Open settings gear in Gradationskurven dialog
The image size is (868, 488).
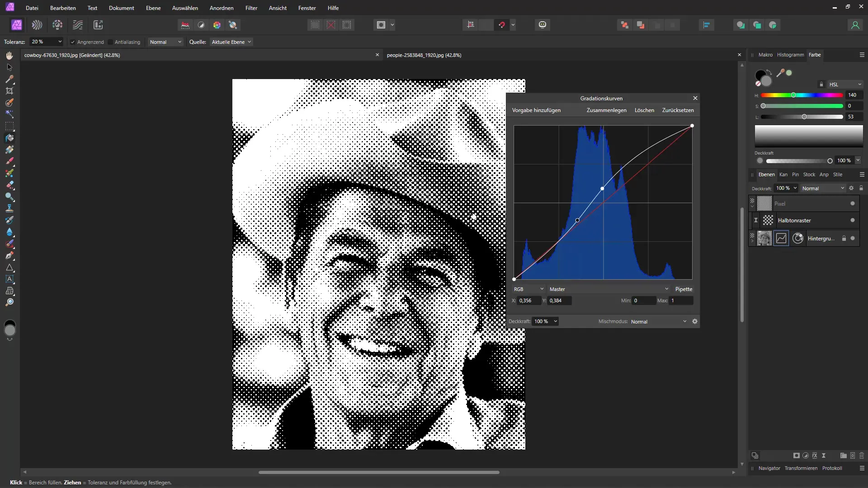[x=695, y=321]
